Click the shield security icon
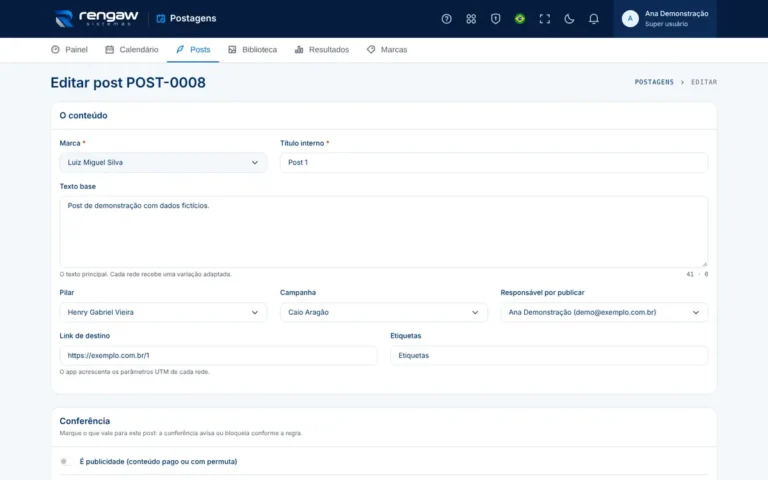 [495, 19]
